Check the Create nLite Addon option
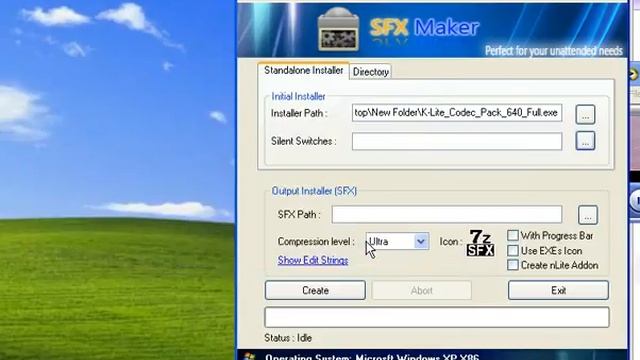 pos(513,265)
